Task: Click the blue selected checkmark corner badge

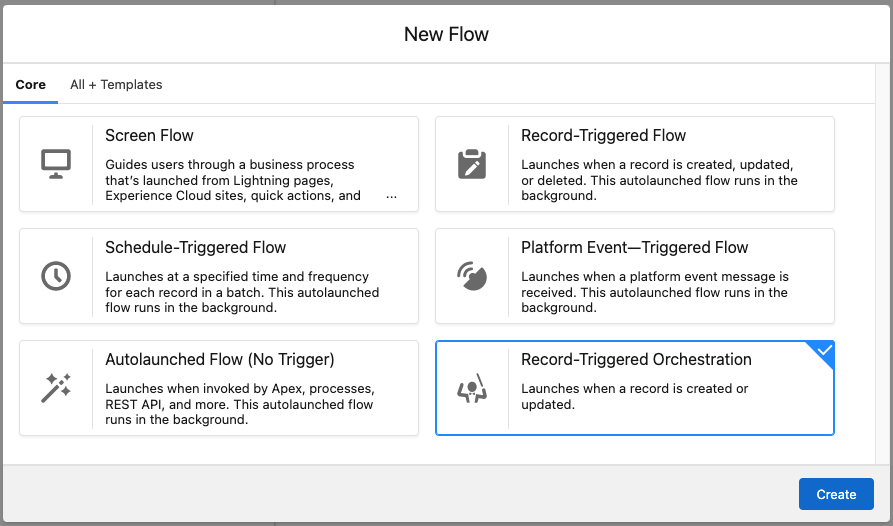Action: click(x=823, y=351)
